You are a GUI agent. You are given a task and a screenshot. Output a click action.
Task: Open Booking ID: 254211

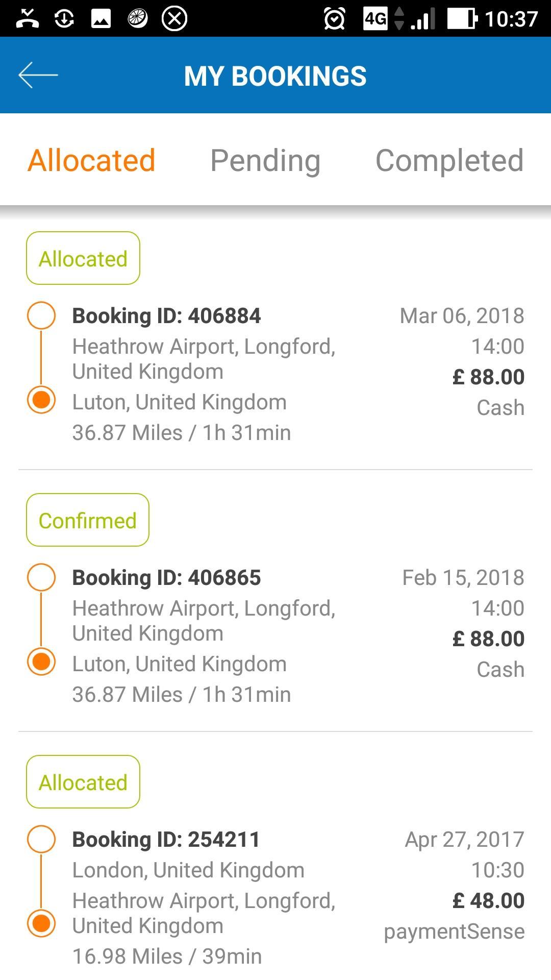click(x=166, y=839)
